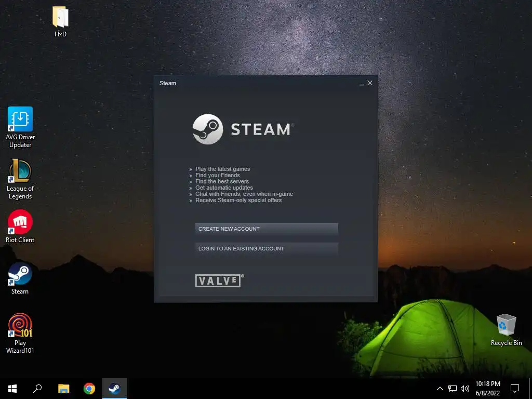Show hidden system tray icons
The image size is (532, 399).
pyautogui.click(x=440, y=389)
